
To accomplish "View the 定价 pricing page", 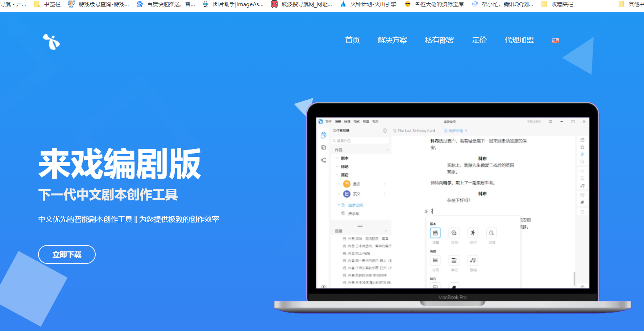I will (479, 40).
